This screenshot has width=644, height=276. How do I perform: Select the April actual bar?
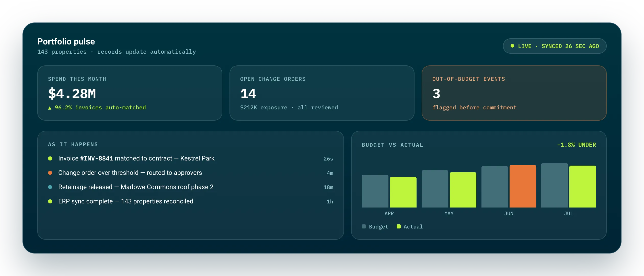click(x=403, y=192)
